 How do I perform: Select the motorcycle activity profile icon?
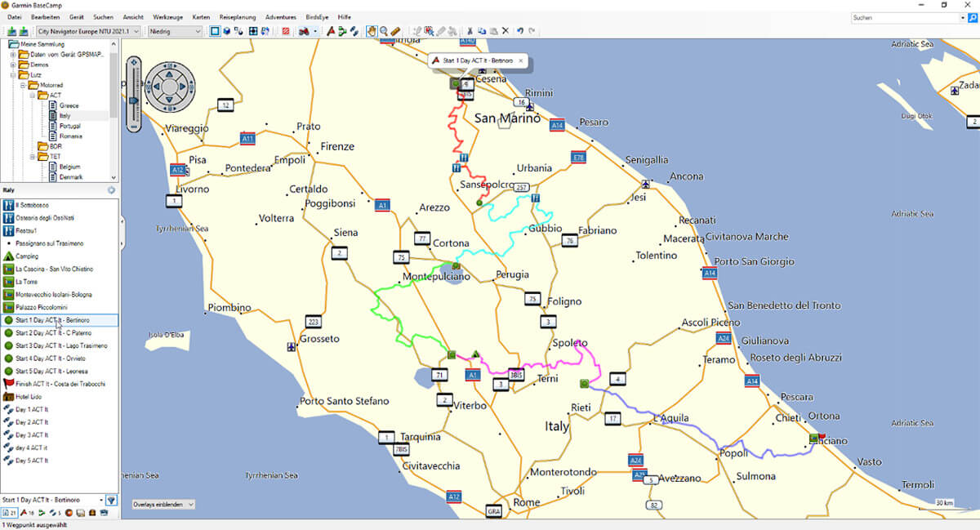(304, 31)
